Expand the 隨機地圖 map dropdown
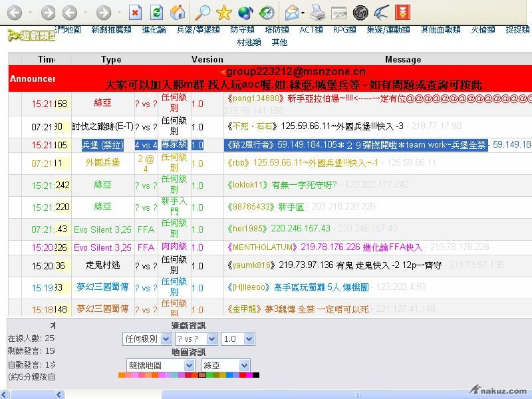The image size is (532, 399). (x=160, y=365)
